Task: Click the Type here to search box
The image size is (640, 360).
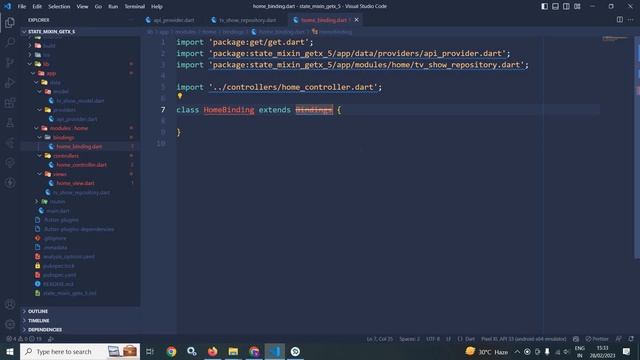Action: click(80, 351)
